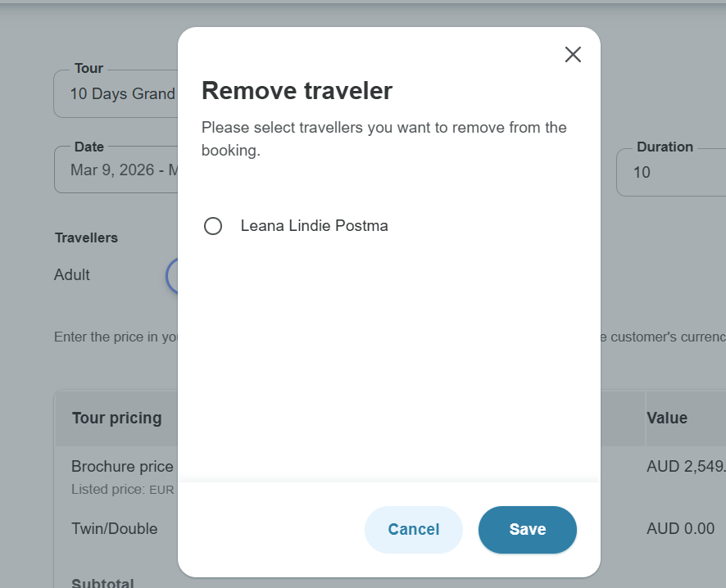This screenshot has width=726, height=588.
Task: Click the Value column header
Action: pos(667,418)
